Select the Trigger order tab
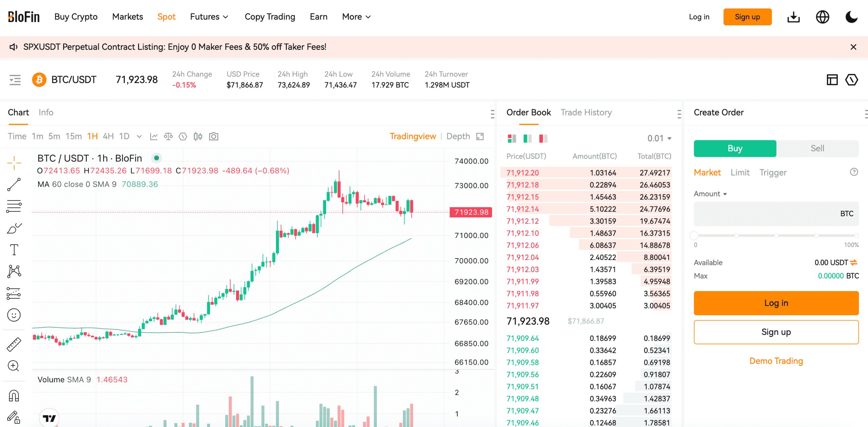The image size is (868, 427). [x=773, y=172]
